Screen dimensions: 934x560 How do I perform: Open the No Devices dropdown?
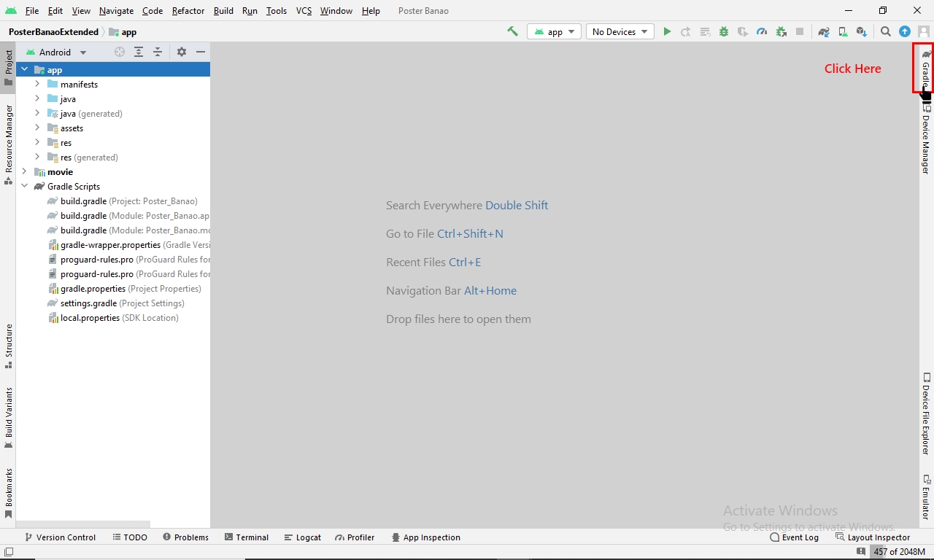pos(620,31)
